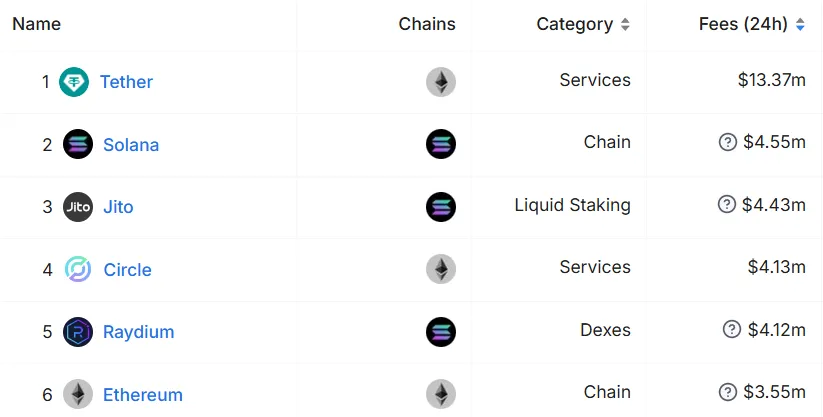Click the Raydium logo icon
This screenshot has height=417, width=823.
click(x=78, y=331)
